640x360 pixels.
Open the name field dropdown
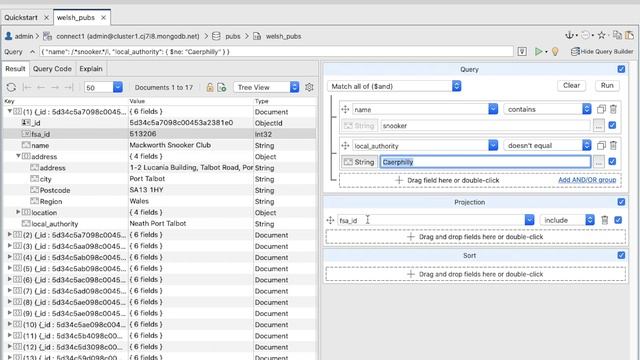pyautogui.click(x=493, y=109)
